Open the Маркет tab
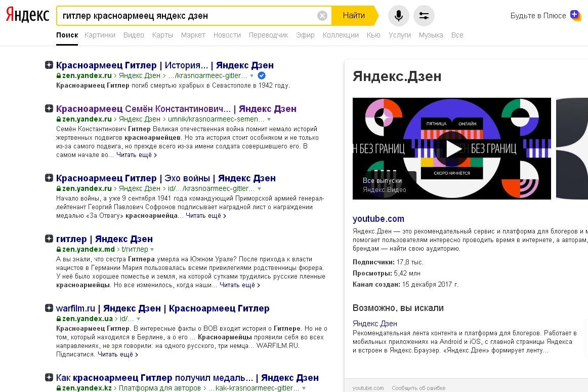 (x=193, y=35)
